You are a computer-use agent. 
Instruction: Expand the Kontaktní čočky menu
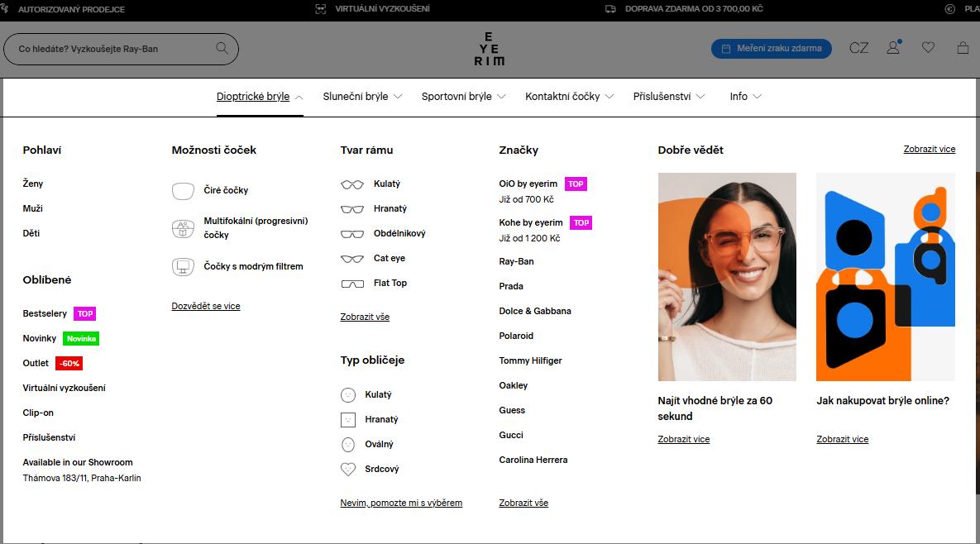[x=569, y=97]
